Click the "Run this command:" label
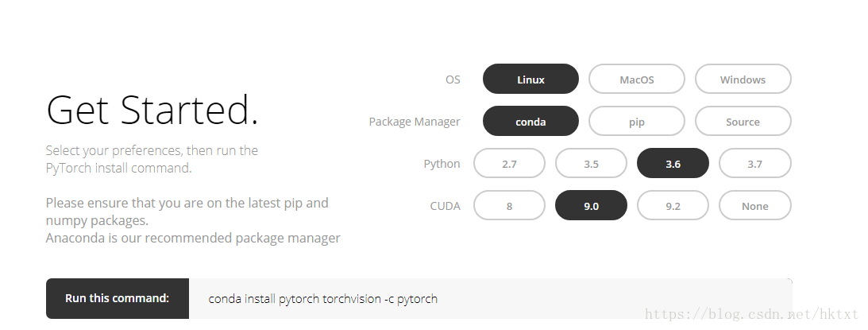This screenshot has width=868, height=330. (x=117, y=299)
